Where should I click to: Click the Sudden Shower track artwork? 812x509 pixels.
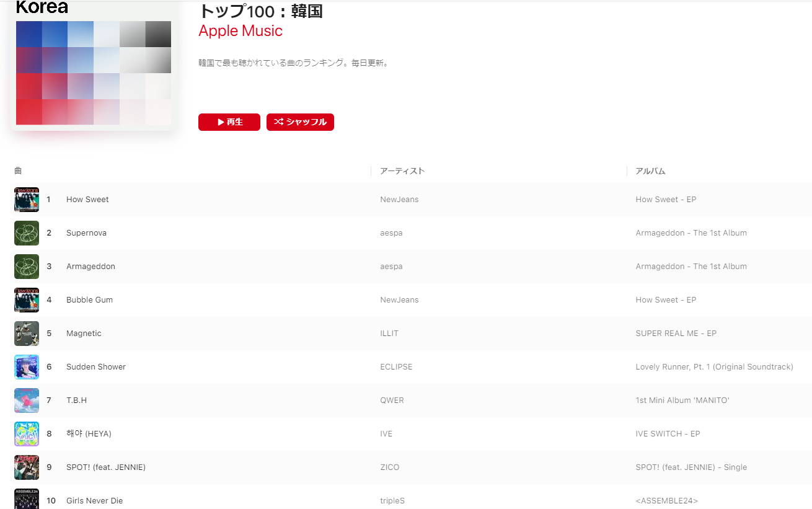click(x=27, y=367)
